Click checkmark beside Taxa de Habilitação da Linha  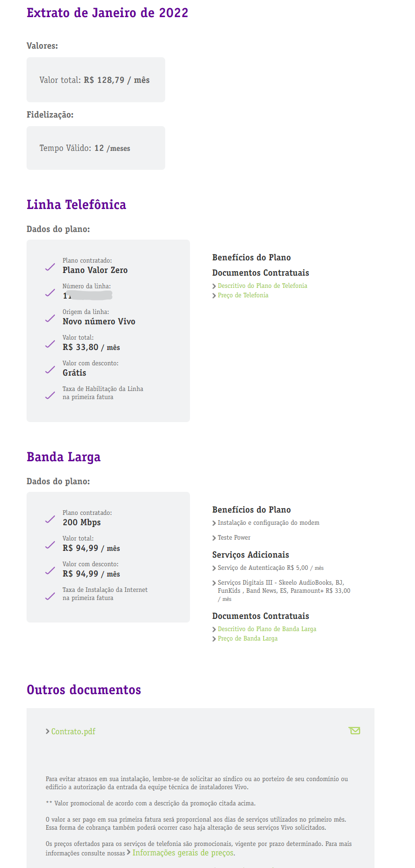50,395
